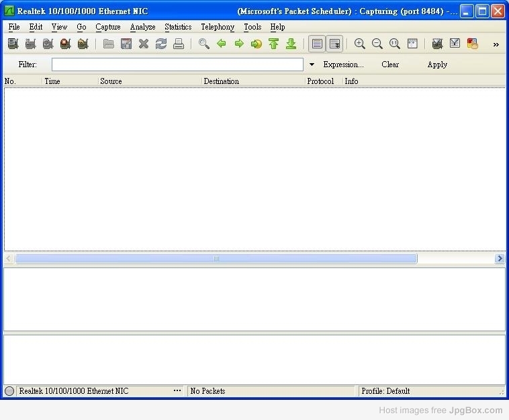Expand the filter history dropdown arrow
Screen dimensions: 509x420
pos(312,65)
